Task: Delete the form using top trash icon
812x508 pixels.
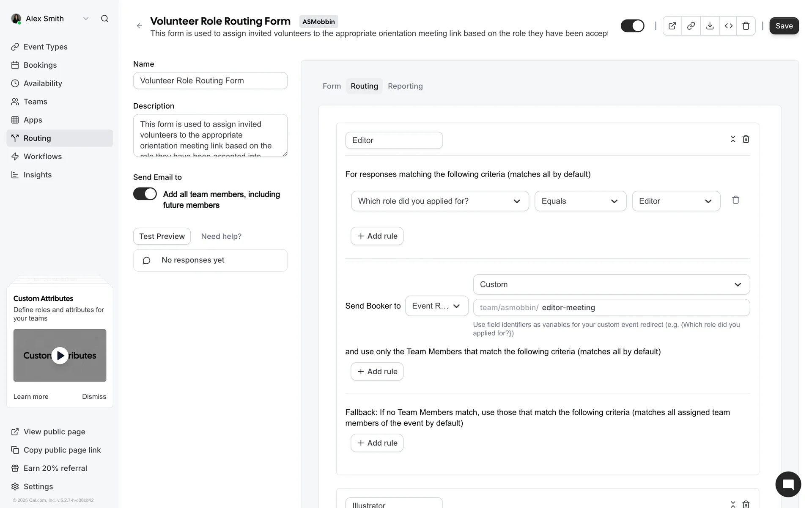Action: [x=746, y=26]
